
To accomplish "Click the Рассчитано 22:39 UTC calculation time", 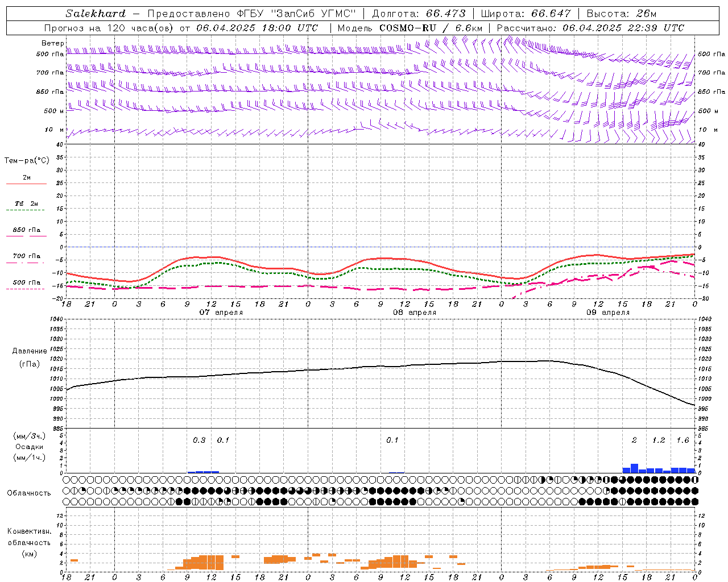I will pos(590,28).
